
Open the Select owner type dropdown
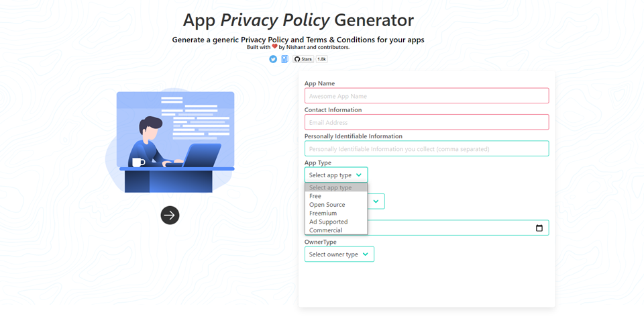pyautogui.click(x=339, y=254)
